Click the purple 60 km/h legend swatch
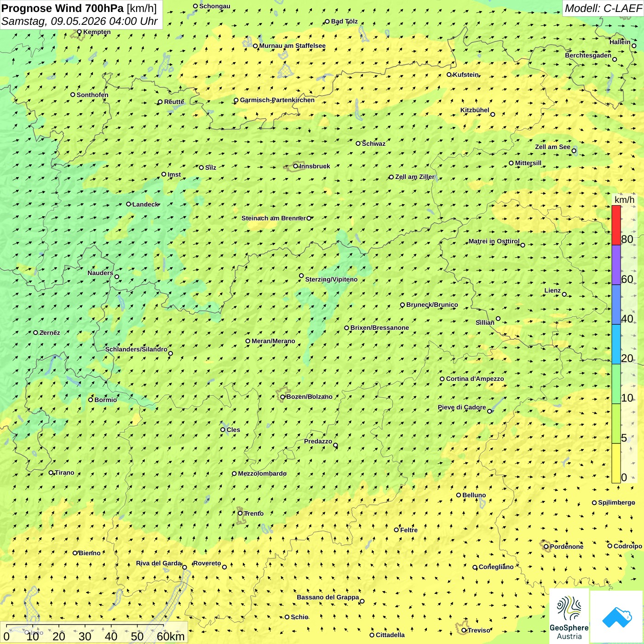Screen dimensions: 644x644 [x=616, y=265]
